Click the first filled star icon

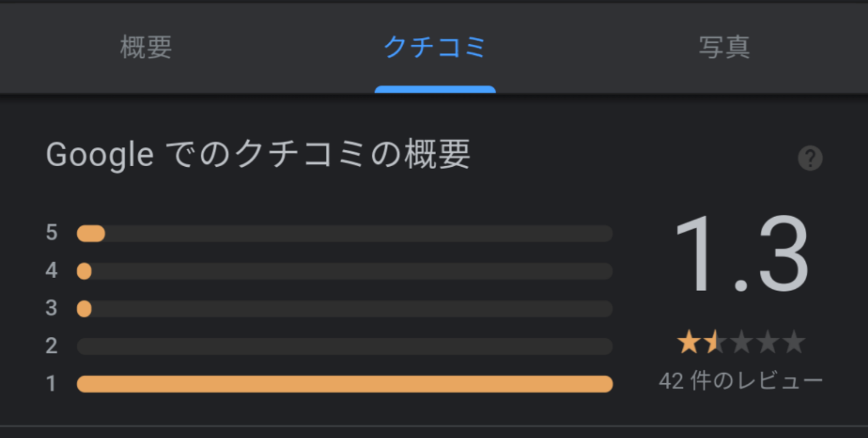688,343
